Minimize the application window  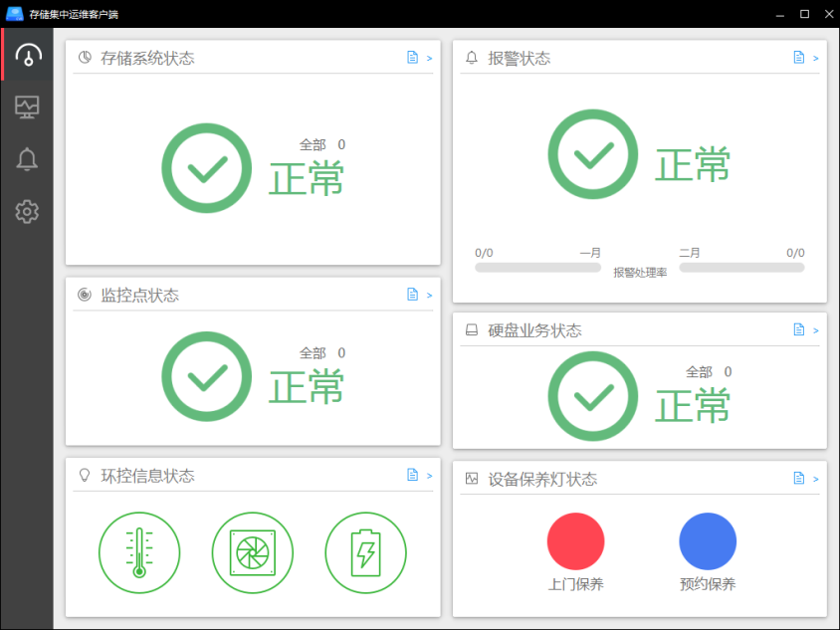(780, 15)
